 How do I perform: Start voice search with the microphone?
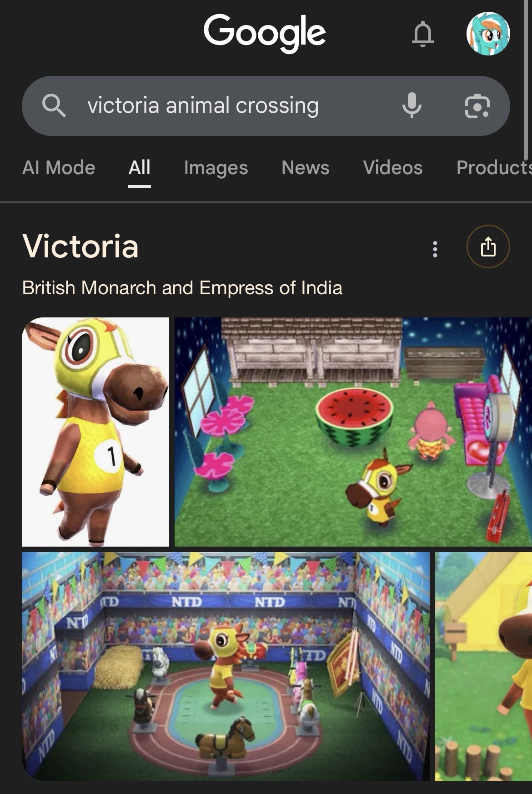point(412,106)
